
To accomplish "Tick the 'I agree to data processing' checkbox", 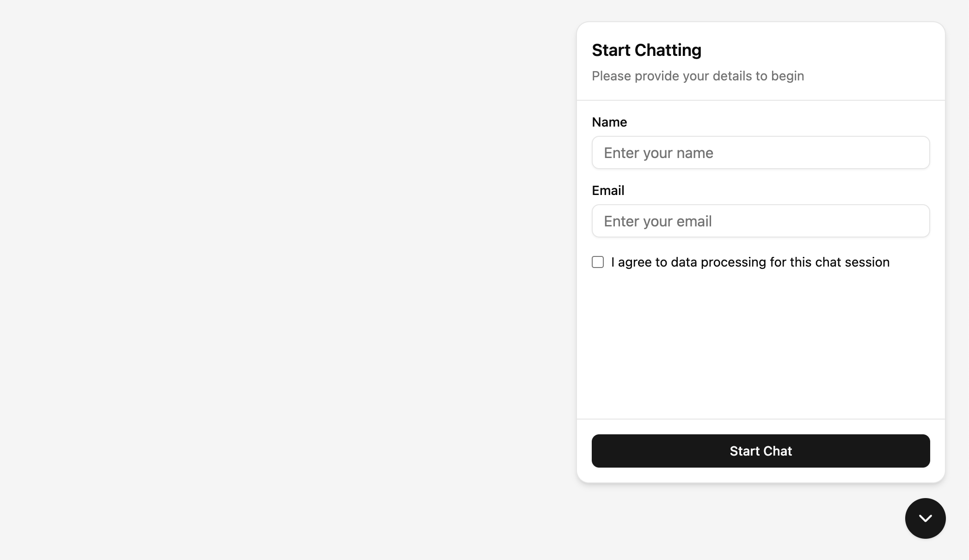I will (598, 262).
